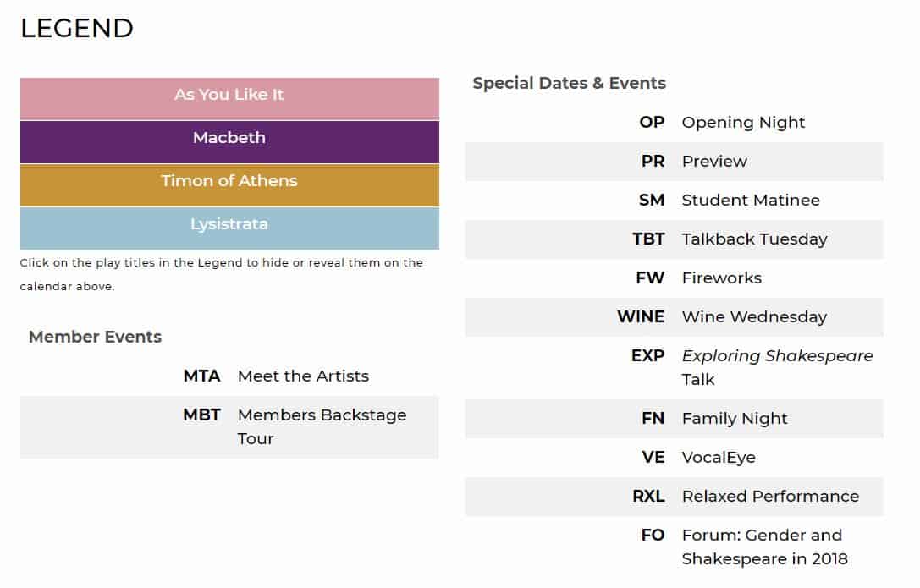The height and width of the screenshot is (588, 920).
Task: Click the PR Preview row
Action: pyautogui.click(x=675, y=162)
